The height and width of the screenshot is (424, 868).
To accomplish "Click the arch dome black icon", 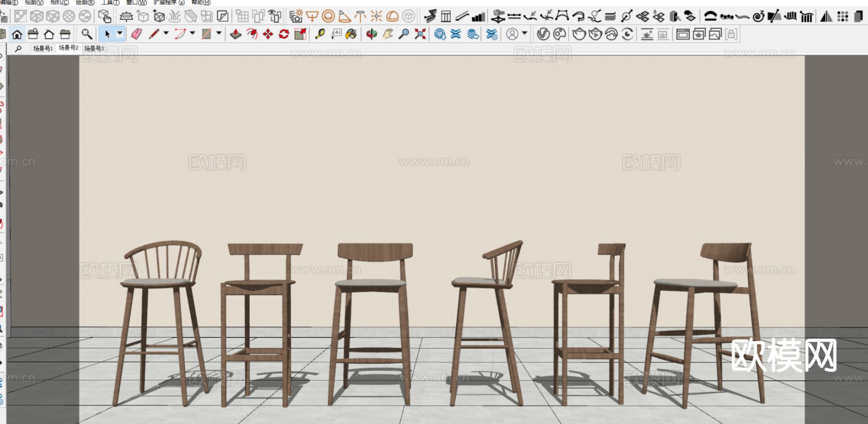I will click(710, 16).
